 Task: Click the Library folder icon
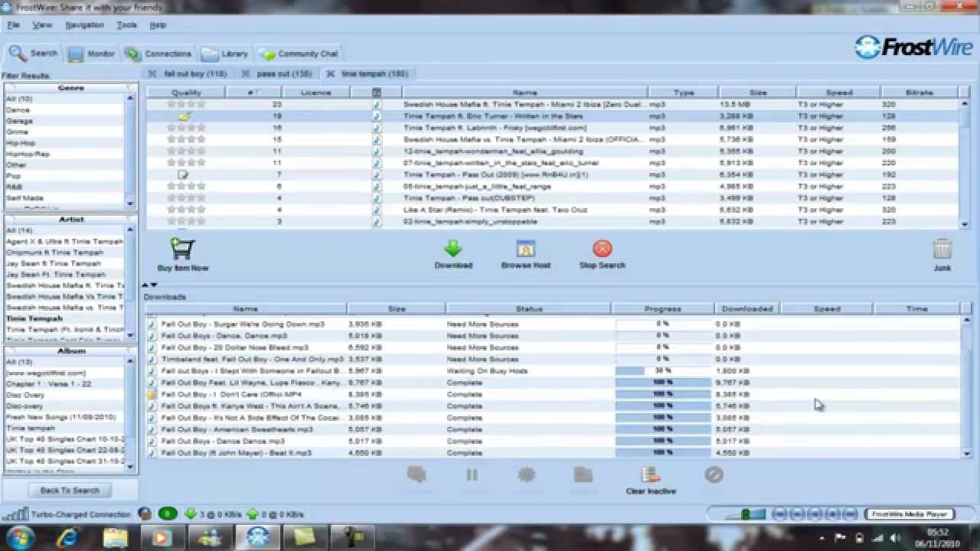(x=210, y=54)
